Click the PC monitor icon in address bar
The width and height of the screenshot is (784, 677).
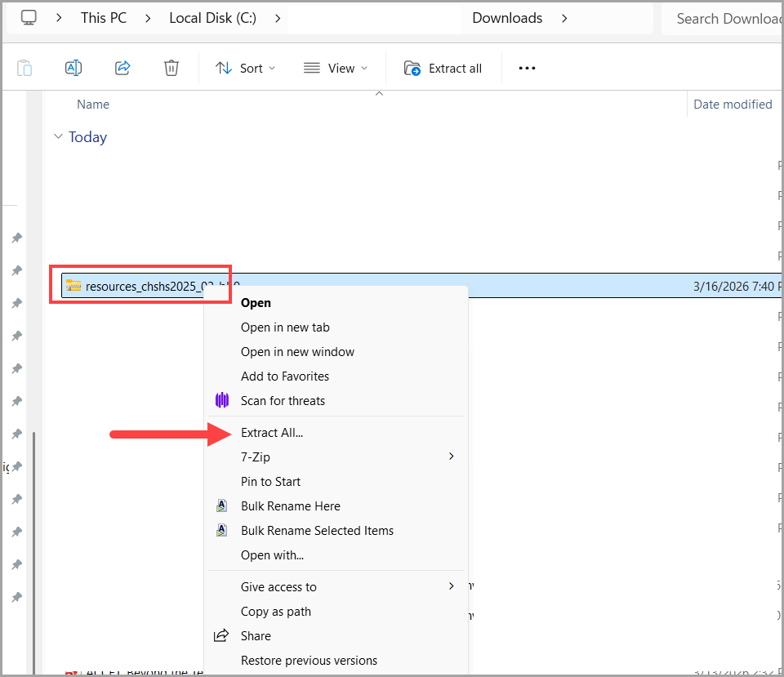coord(29,18)
